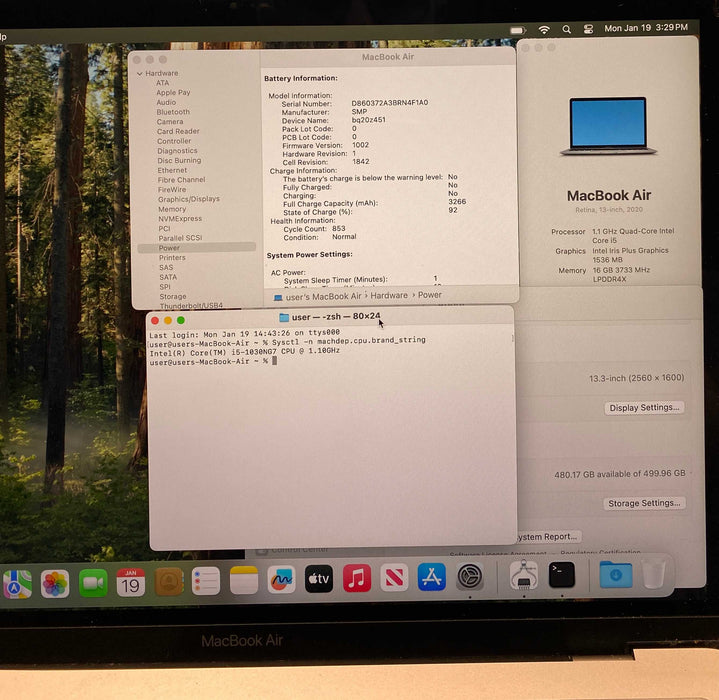This screenshot has height=700, width=719.
Task: Select Apple Pay in the sidebar
Action: 173,93
